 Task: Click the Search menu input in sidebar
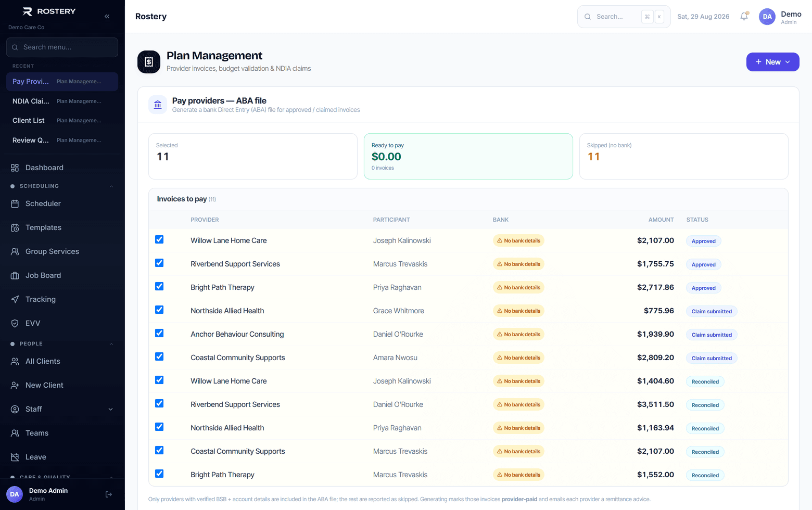(62, 47)
